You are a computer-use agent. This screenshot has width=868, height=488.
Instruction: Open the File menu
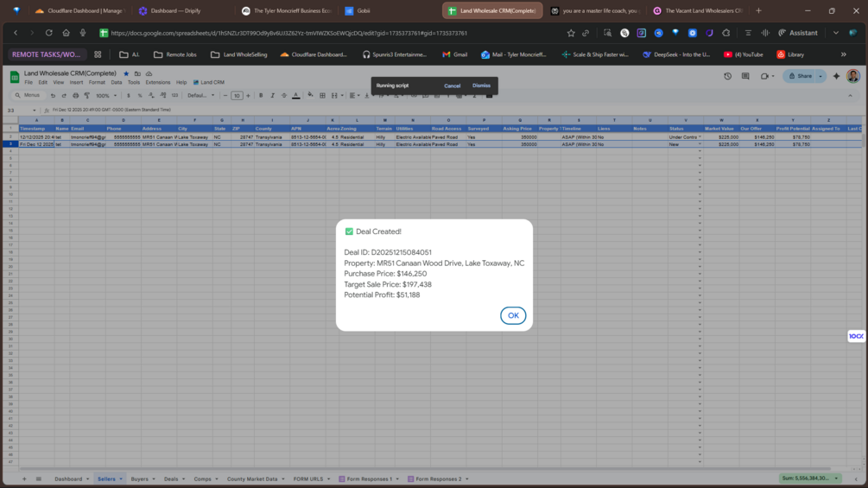click(x=29, y=82)
